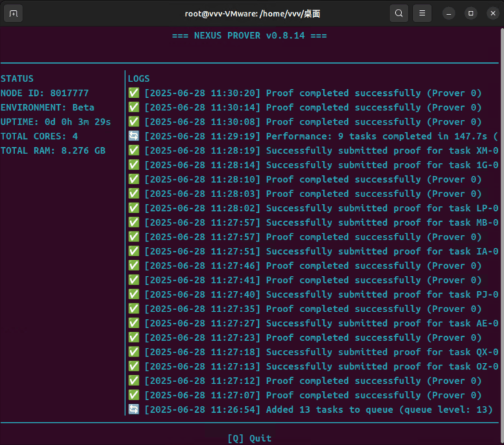Select the task PJ-0 submitted log line
The image size is (504, 445).
click(314, 294)
